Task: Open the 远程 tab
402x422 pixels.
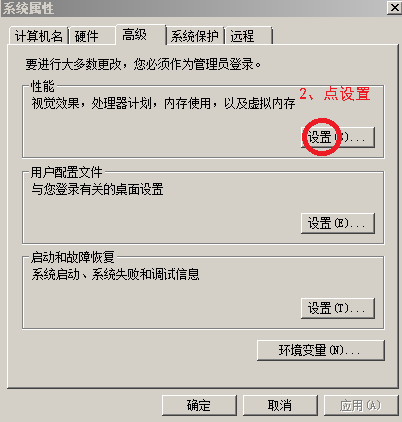Action: point(249,36)
